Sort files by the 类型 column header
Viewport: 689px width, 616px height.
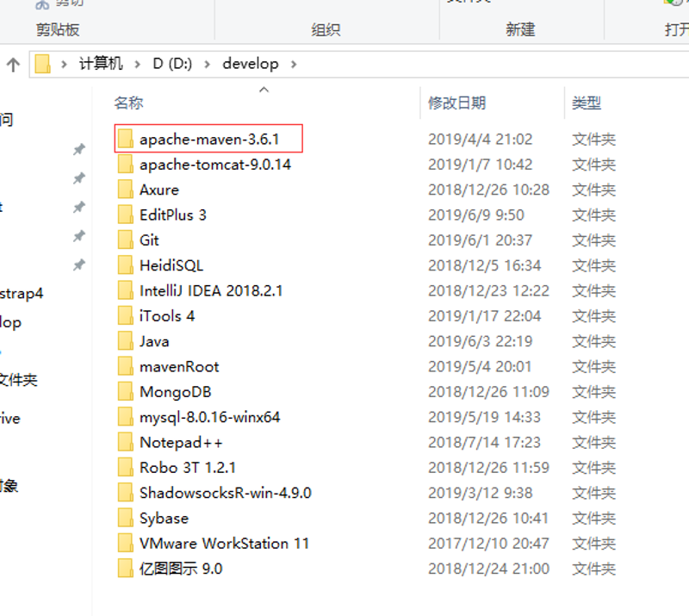tap(587, 103)
